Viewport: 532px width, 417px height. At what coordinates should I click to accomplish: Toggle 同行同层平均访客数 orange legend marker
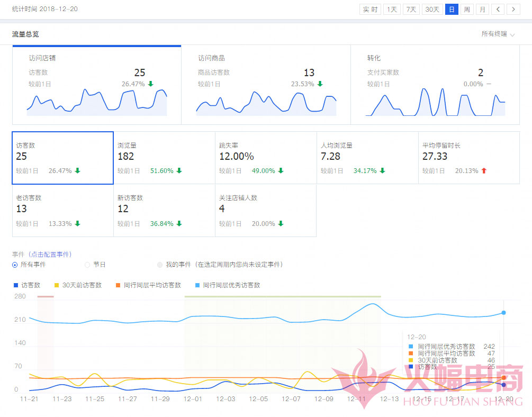(119, 285)
